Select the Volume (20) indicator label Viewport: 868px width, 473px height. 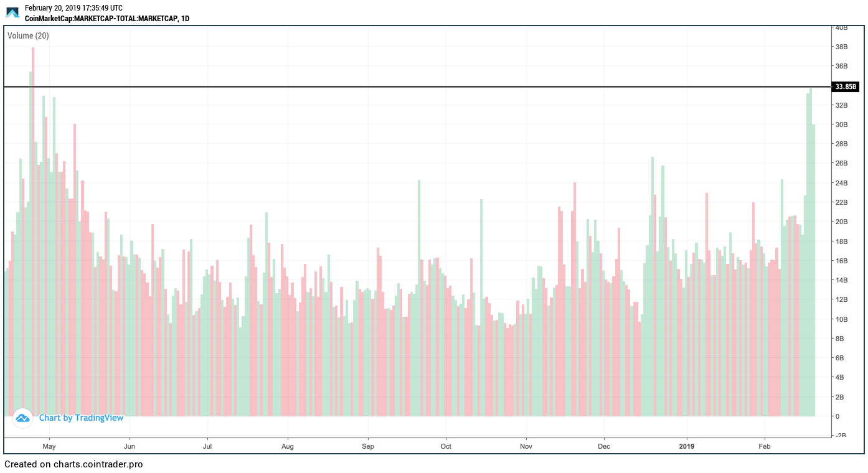pos(28,35)
